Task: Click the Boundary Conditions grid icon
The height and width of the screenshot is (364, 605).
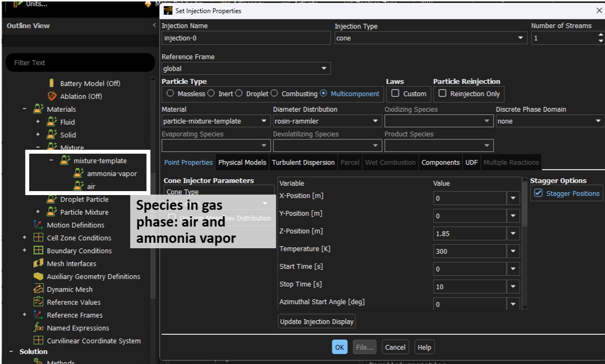Action: (x=38, y=250)
